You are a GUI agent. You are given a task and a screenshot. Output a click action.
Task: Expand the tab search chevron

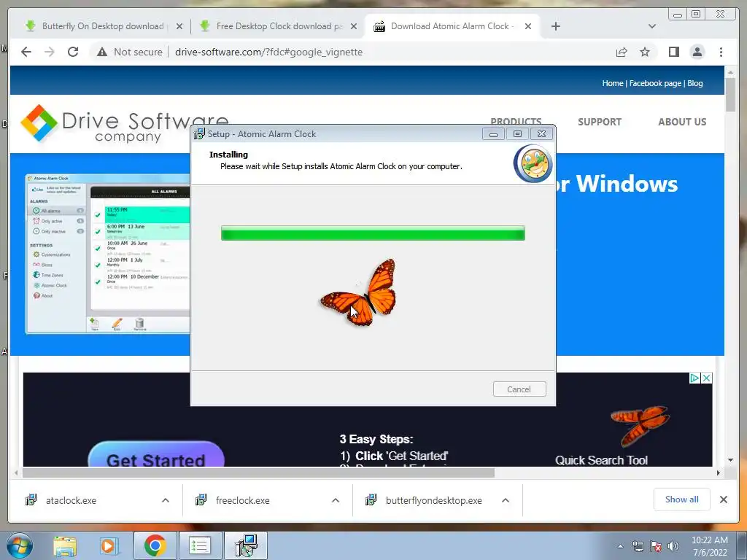(652, 26)
